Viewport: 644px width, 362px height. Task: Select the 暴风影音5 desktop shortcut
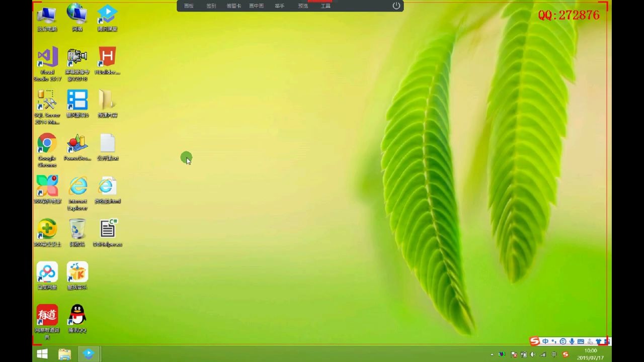(x=77, y=104)
